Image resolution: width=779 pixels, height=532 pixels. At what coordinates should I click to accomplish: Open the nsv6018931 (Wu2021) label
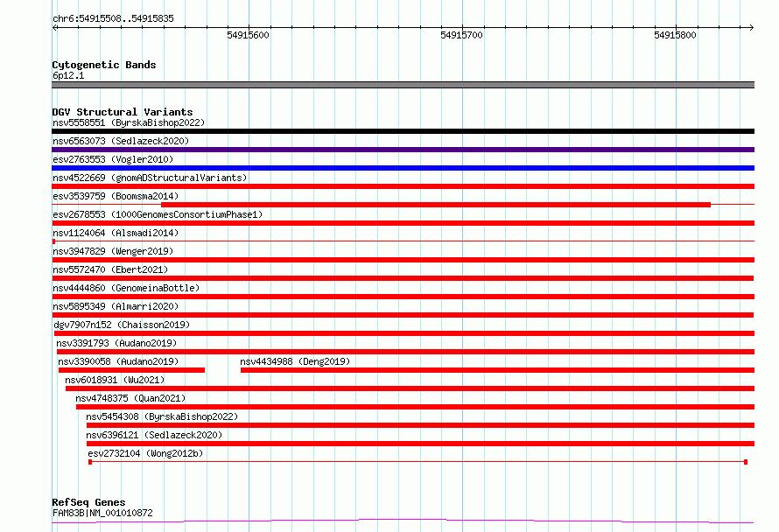pyautogui.click(x=115, y=380)
